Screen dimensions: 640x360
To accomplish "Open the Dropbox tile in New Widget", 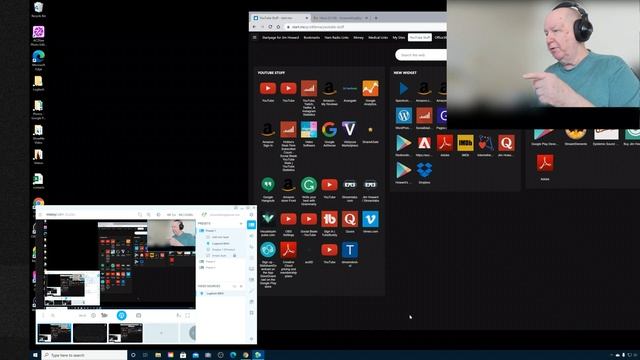I will pos(424,170).
